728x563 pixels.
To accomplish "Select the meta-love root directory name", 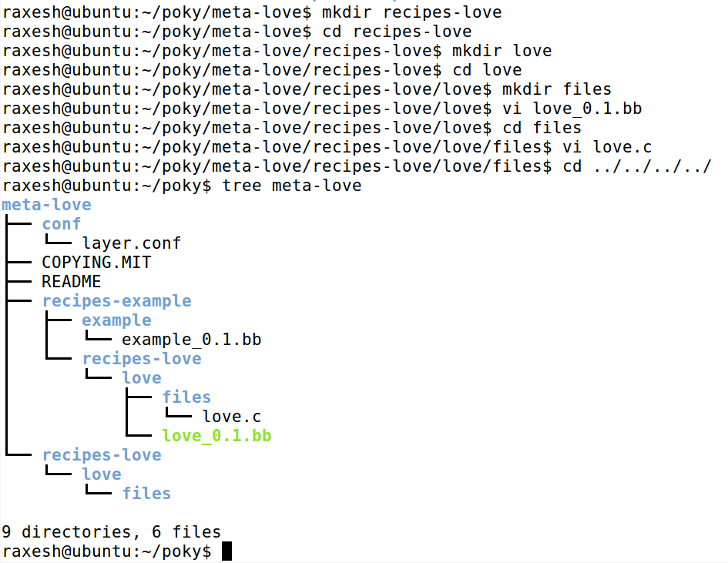I will pos(45,204).
